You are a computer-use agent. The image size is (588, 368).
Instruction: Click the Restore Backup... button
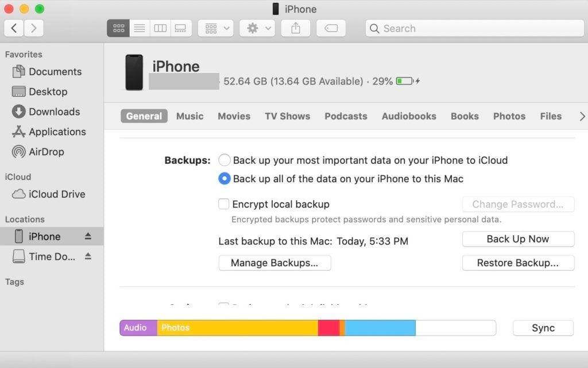point(518,263)
